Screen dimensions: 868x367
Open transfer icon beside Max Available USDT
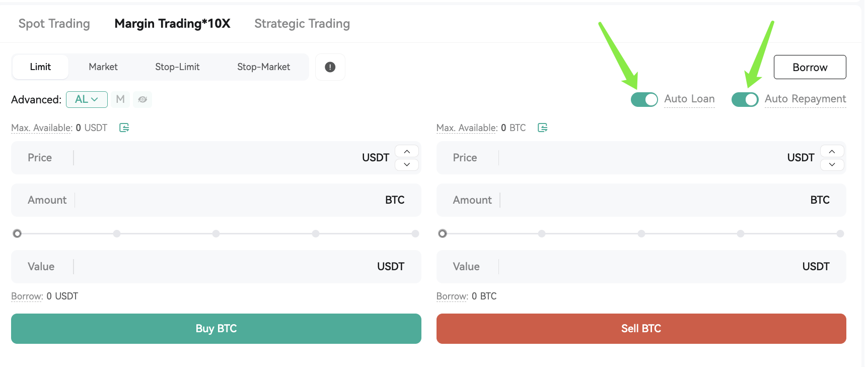click(124, 128)
